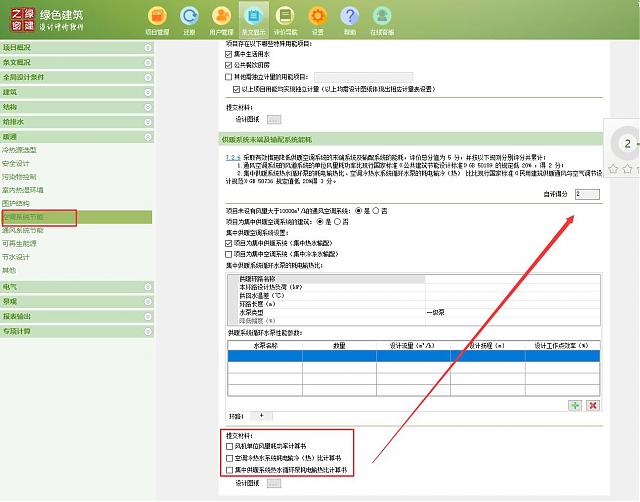The width and height of the screenshot is (640, 502).
Task: Select 否 for 集中供暖空调系统的建筑
Action: coord(337,222)
